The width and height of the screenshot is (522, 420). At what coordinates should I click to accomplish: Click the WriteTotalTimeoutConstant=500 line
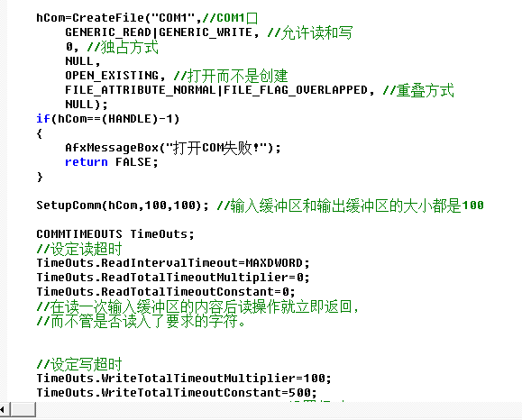point(177,393)
